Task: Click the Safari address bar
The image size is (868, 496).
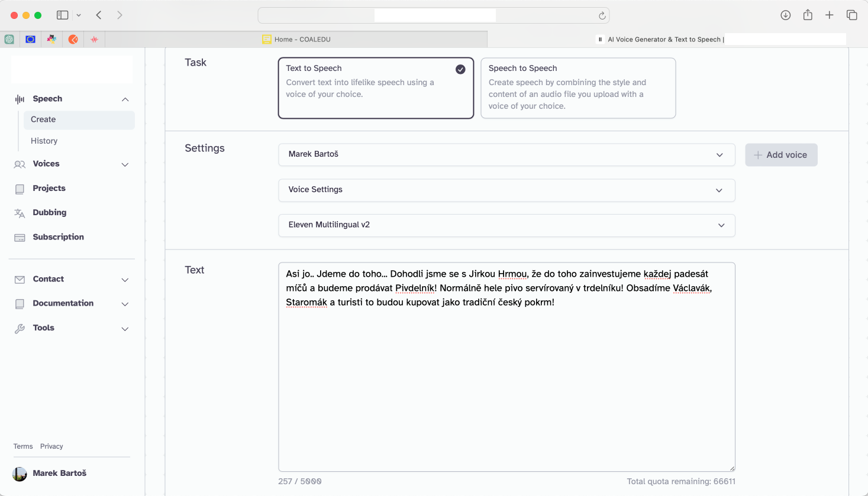Action: [434, 15]
